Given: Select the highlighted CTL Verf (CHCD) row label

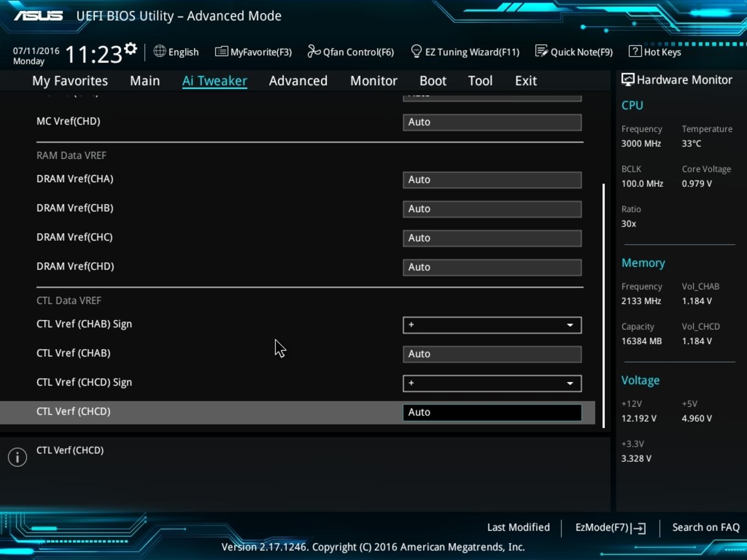Looking at the screenshot, I should tap(73, 411).
